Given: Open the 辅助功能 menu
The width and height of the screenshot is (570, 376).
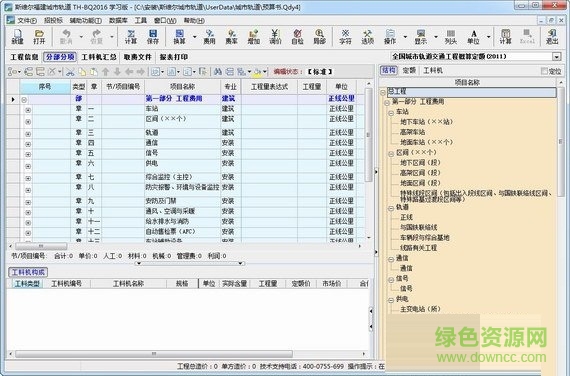Looking at the screenshot, I should pyautogui.click(x=85, y=20).
